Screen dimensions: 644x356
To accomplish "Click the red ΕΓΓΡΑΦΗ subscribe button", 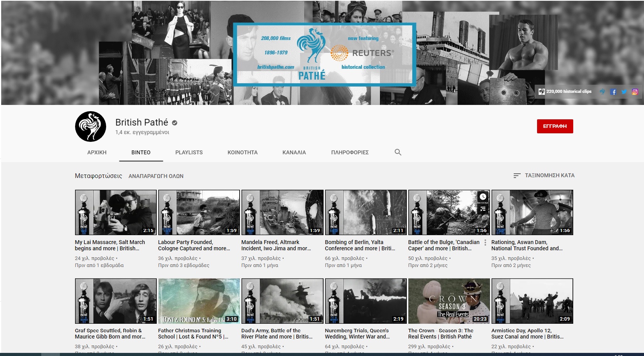I will pyautogui.click(x=555, y=126).
